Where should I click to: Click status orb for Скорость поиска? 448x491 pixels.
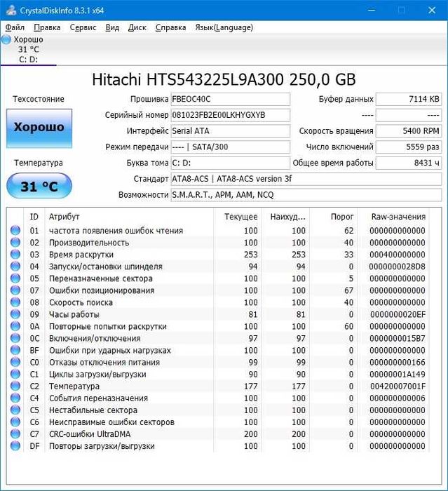click(15, 302)
